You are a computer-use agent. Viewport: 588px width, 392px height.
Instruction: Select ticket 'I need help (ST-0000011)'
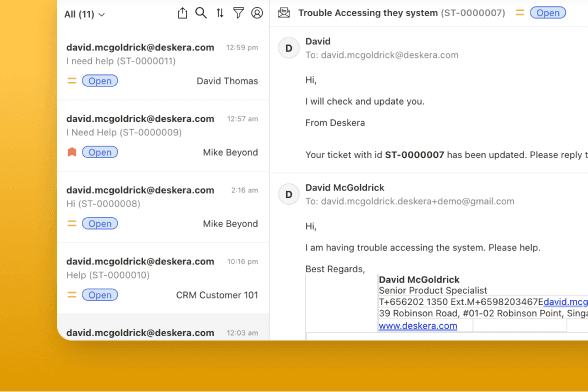tap(163, 64)
